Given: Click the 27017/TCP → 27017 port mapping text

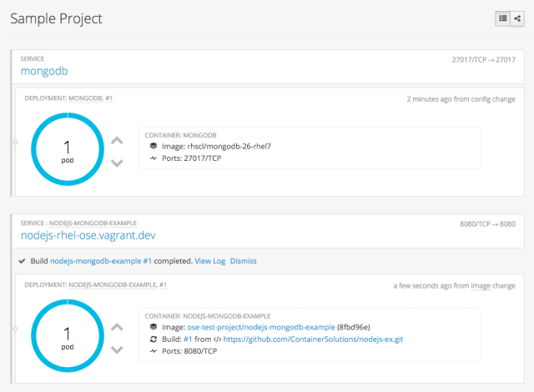Looking at the screenshot, I should pyautogui.click(x=484, y=60).
